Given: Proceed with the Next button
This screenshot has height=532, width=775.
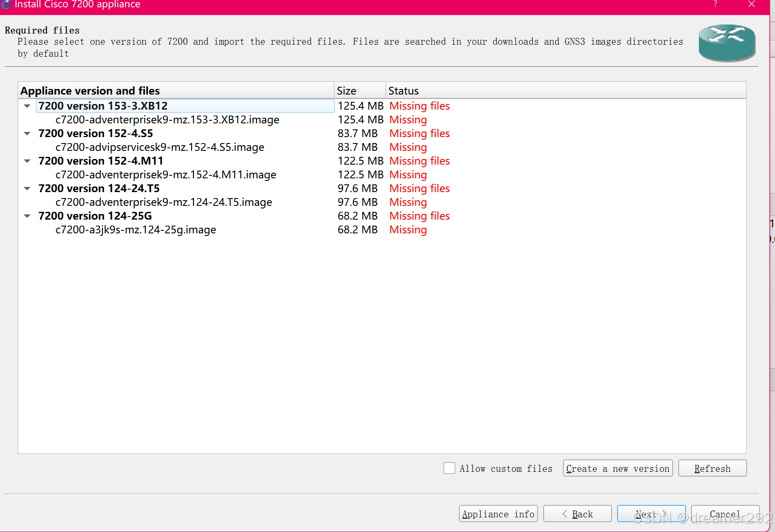Looking at the screenshot, I should coord(651,514).
